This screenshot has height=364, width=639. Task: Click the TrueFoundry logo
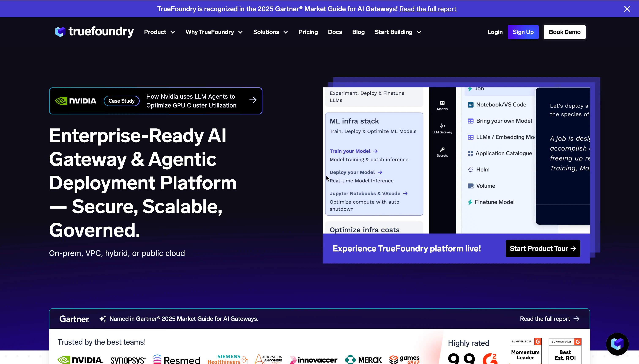pyautogui.click(x=94, y=32)
